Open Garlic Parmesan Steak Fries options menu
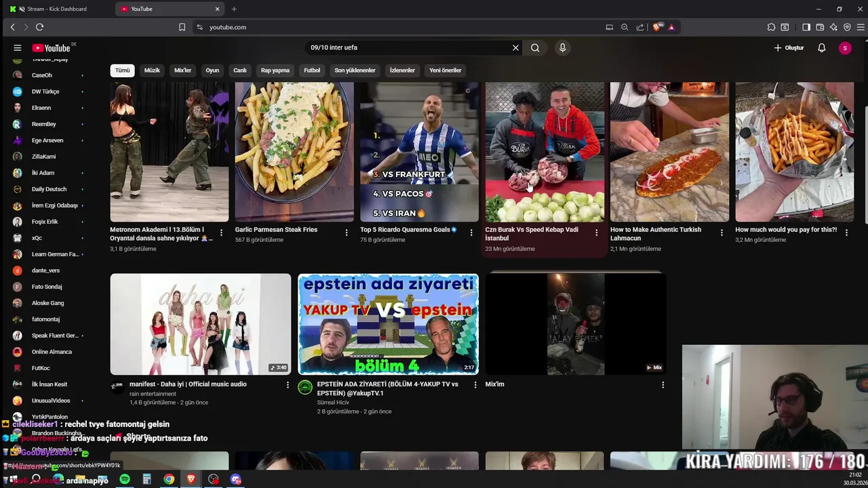This screenshot has height=488, width=868. click(347, 232)
